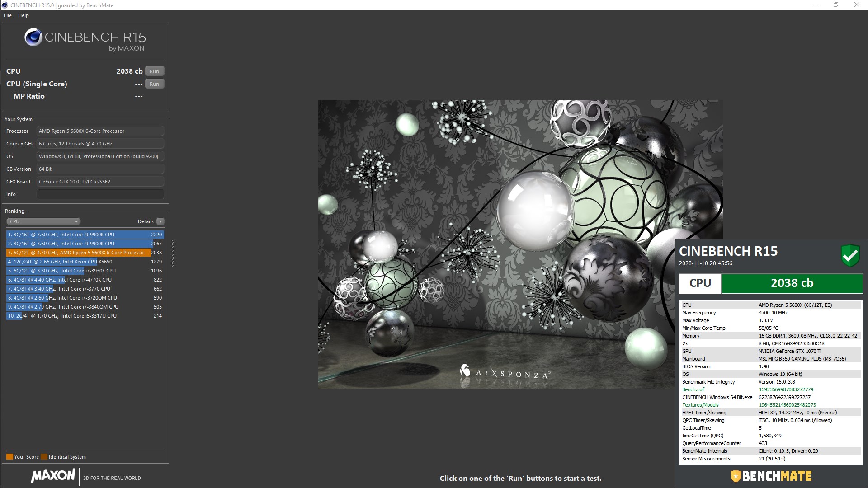
Task: Click the Identical System legend swatch
Action: tap(44, 457)
